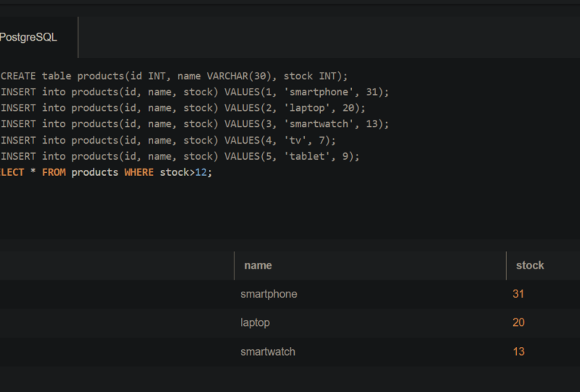Select the laptop result cell

tap(255, 323)
